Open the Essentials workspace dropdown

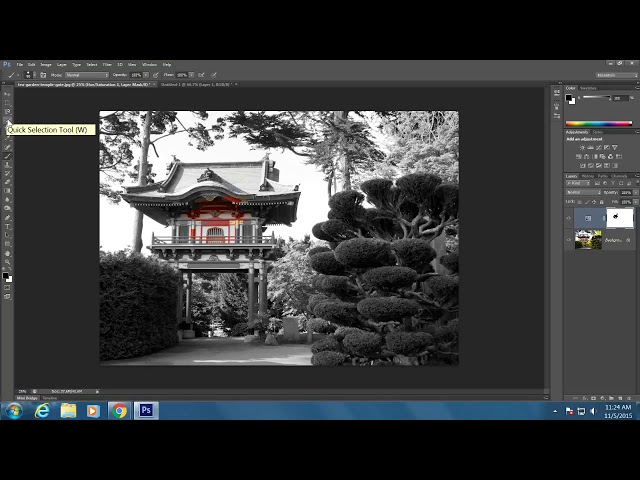coord(616,75)
